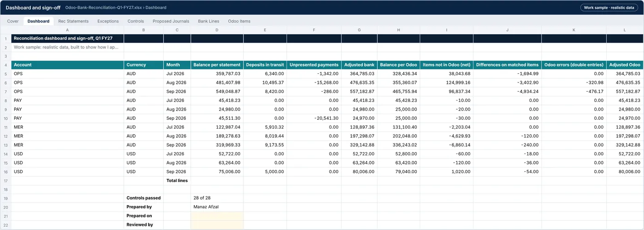The width and height of the screenshot is (644, 230).
Task: Click the empty Reviewed by input cell
Action: pos(217,225)
